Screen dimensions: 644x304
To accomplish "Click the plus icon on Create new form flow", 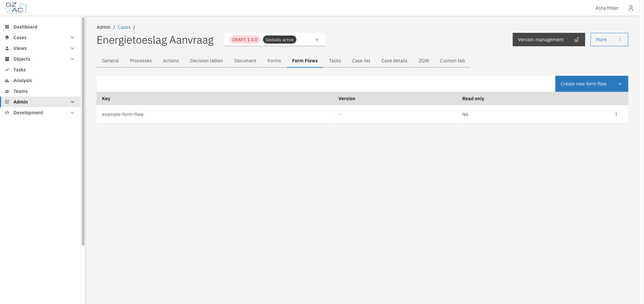I will coord(620,84).
